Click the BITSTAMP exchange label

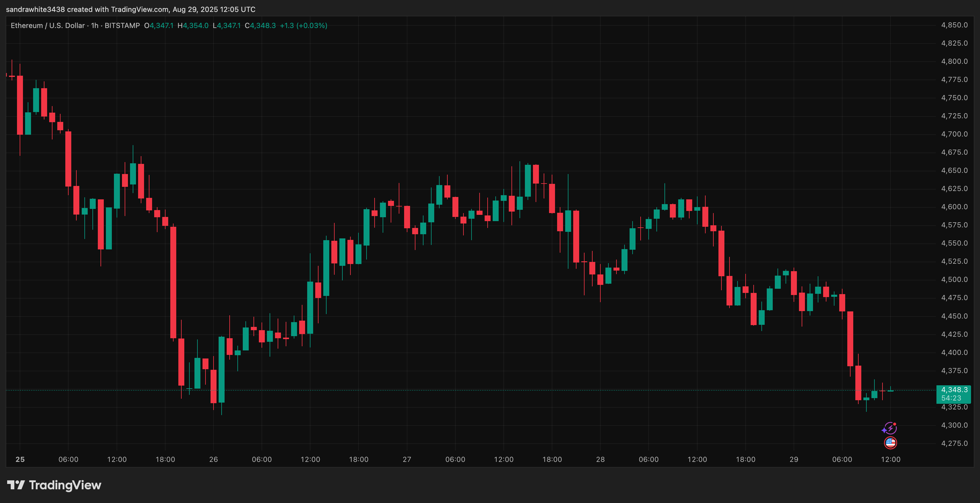[x=122, y=25]
